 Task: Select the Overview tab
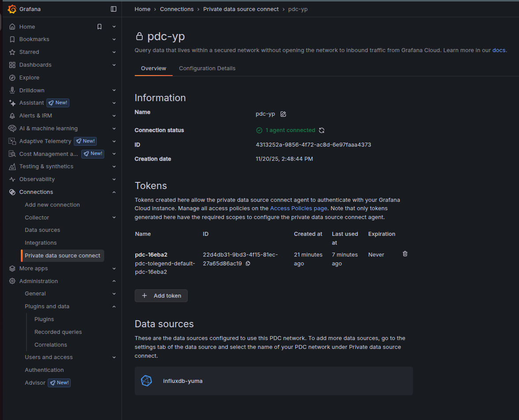pyautogui.click(x=153, y=68)
